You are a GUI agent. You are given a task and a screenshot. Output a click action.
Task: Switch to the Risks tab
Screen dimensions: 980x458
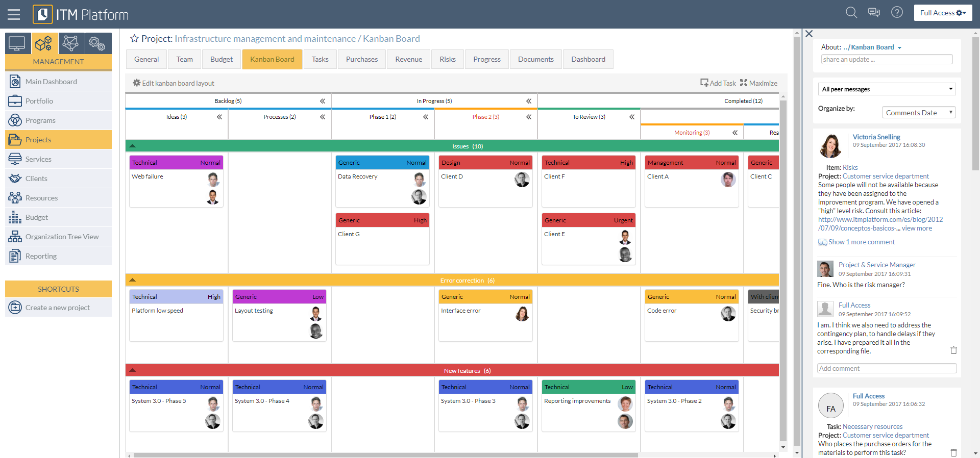tap(447, 59)
